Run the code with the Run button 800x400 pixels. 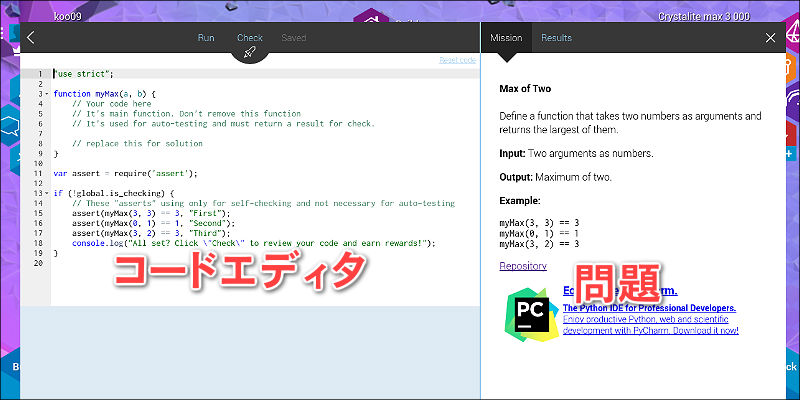206,38
